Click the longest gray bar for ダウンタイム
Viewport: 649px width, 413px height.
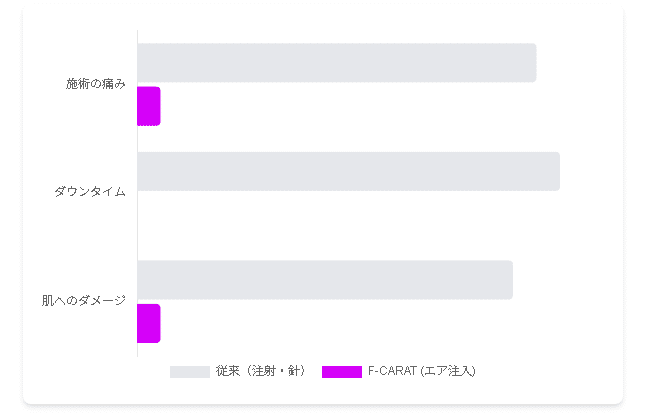tap(349, 171)
